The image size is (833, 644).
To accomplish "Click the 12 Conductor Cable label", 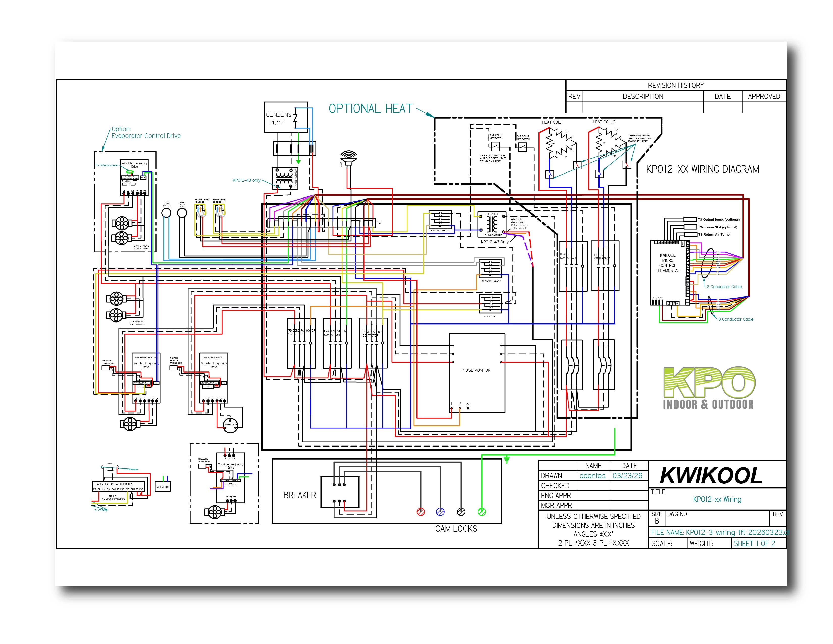I will click(723, 287).
